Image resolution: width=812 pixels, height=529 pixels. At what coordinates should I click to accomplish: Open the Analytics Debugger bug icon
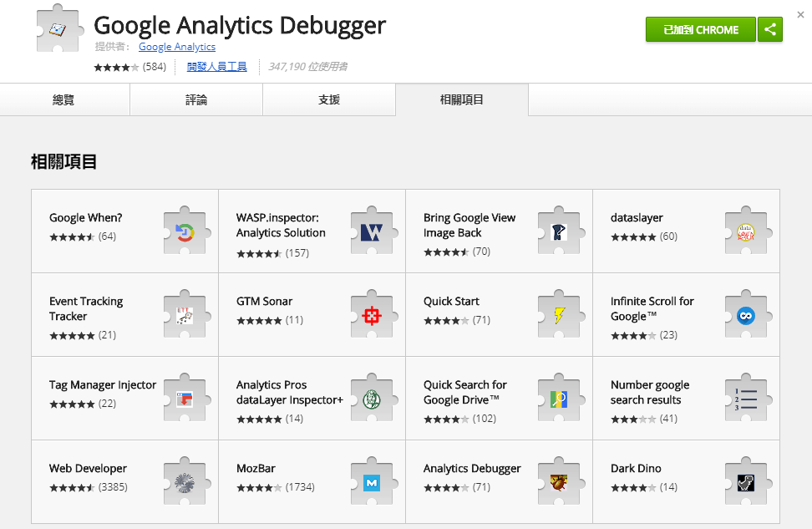[x=561, y=482]
